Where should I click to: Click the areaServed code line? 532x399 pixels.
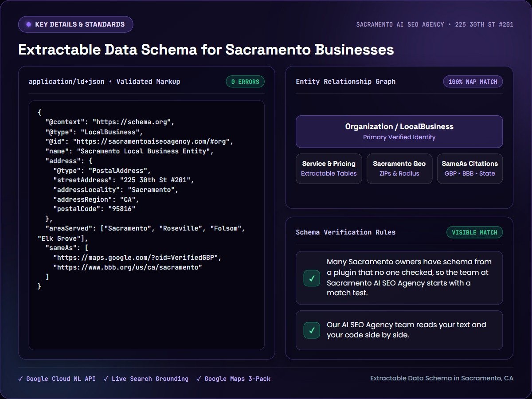coord(141,234)
